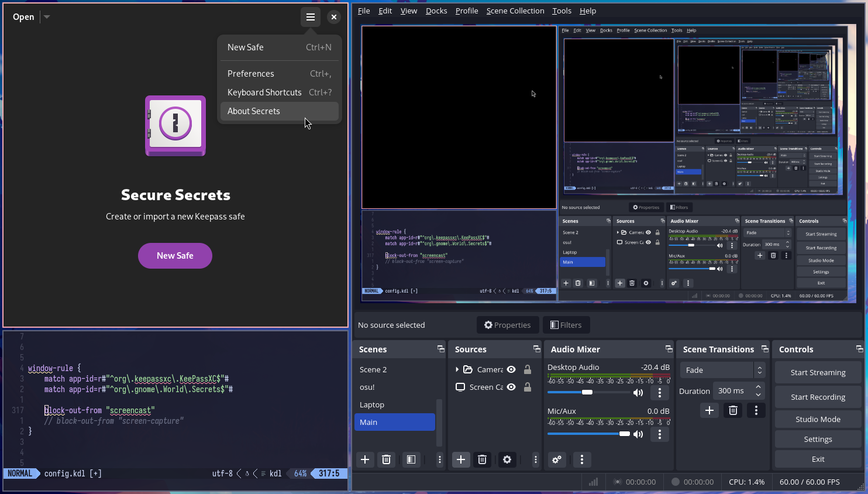Expand the Camera source group

(x=458, y=370)
